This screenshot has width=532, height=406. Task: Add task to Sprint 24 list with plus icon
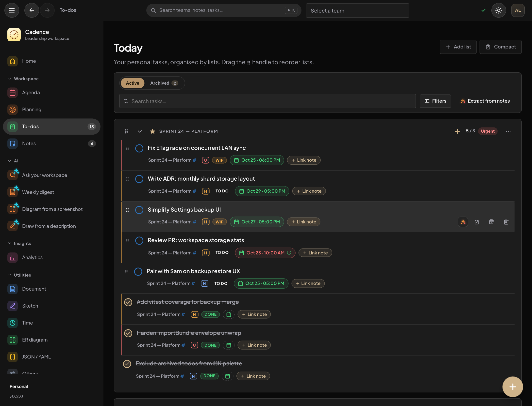click(x=457, y=131)
